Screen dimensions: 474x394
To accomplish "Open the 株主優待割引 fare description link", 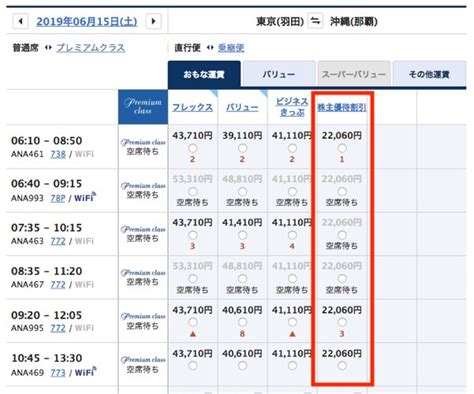I will pos(342,107).
